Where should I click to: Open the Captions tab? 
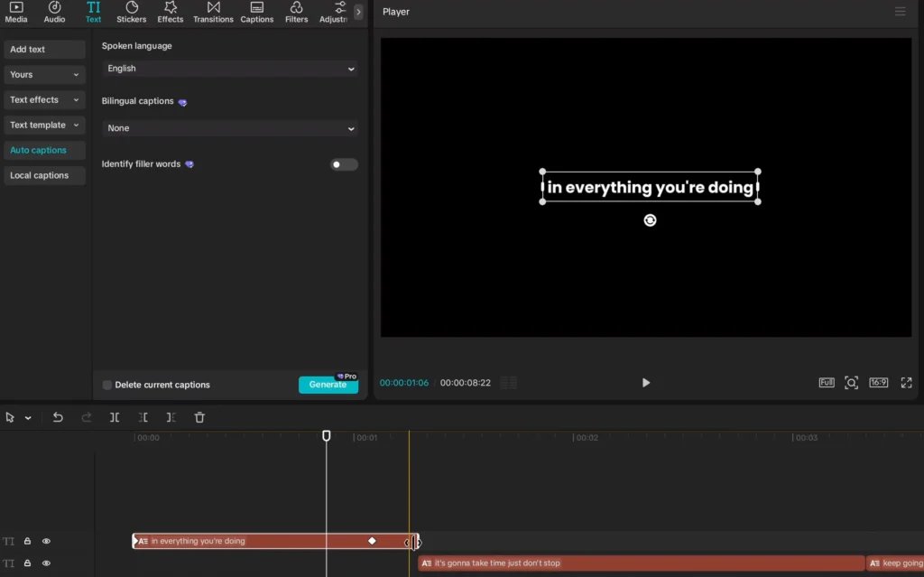pyautogui.click(x=257, y=12)
